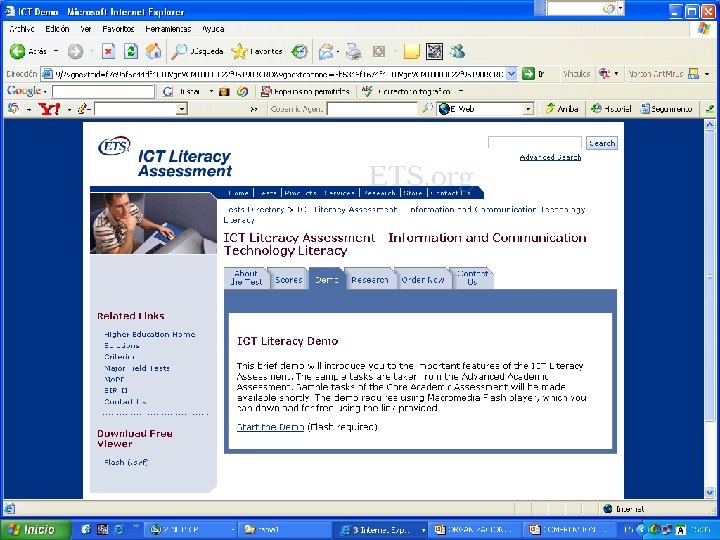Open Búsqueda magnifier in IE toolbar
720x540 pixels.
click(x=197, y=51)
